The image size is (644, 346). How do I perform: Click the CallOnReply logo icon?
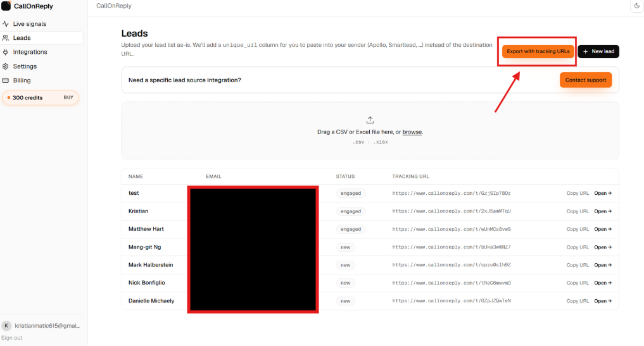6,6
